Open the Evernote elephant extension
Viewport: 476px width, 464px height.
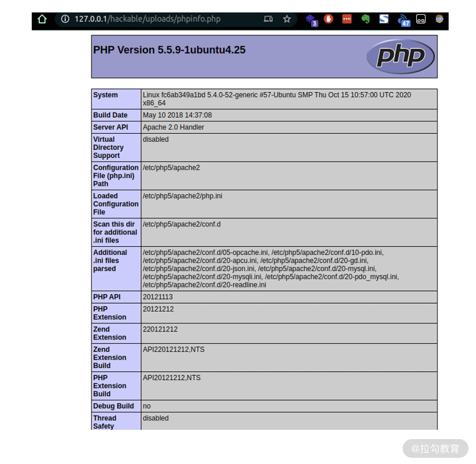[365, 19]
